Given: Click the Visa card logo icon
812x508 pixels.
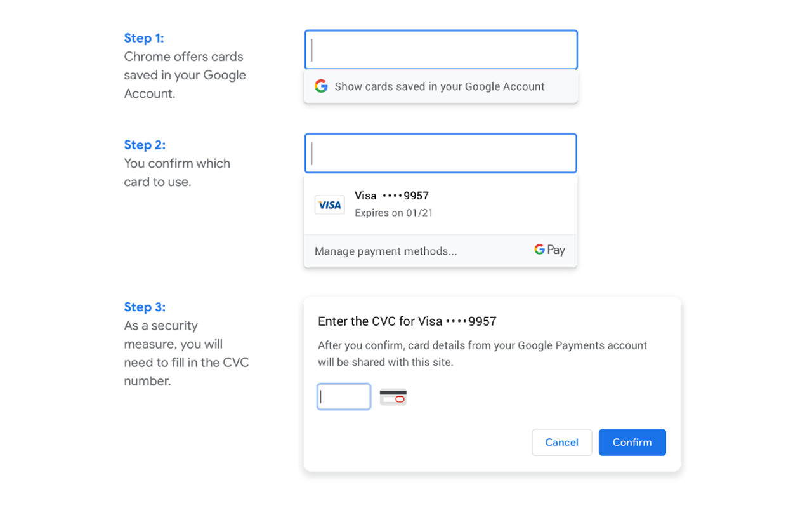Looking at the screenshot, I should point(330,204).
